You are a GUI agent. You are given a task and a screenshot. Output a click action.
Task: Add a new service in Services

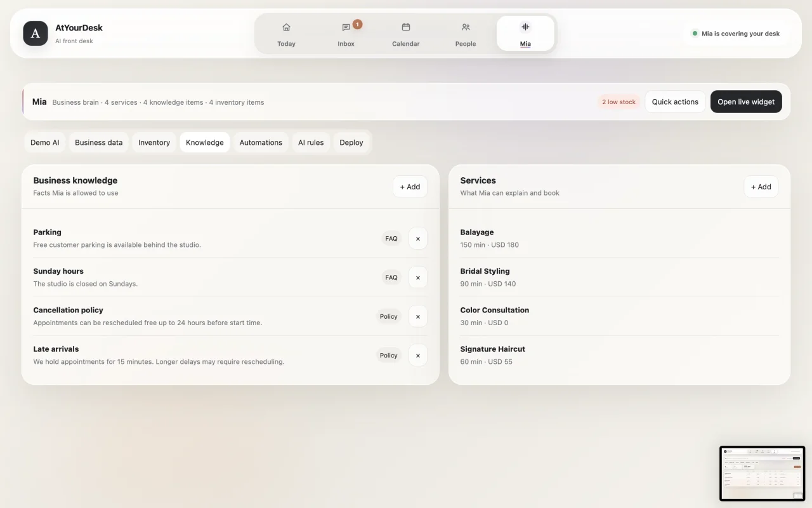coord(761,187)
